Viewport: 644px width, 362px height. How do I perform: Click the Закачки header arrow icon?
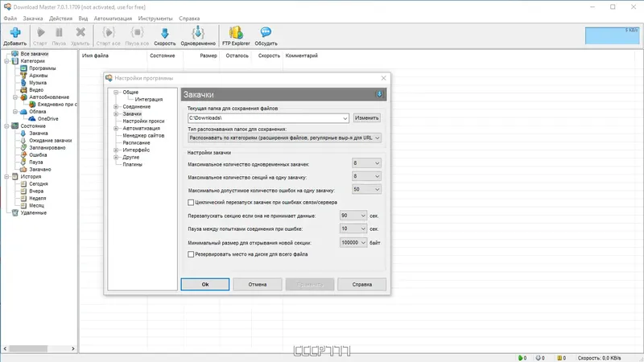click(379, 94)
